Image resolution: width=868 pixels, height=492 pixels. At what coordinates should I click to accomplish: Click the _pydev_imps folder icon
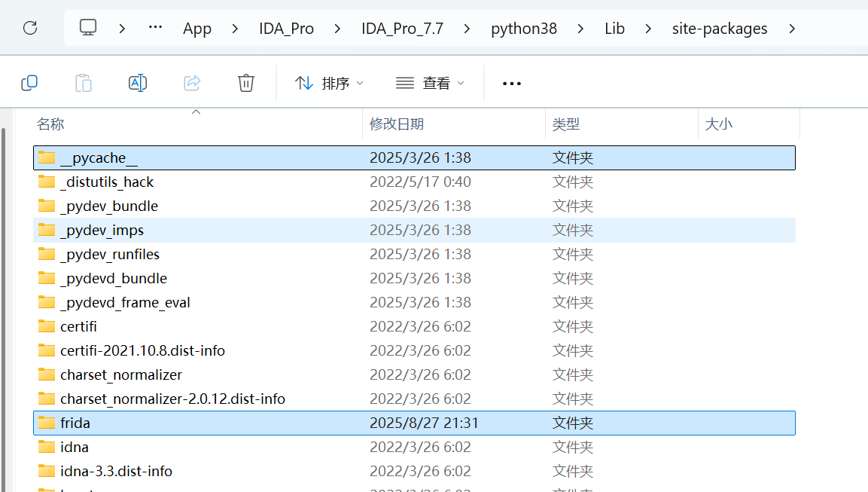pos(47,230)
